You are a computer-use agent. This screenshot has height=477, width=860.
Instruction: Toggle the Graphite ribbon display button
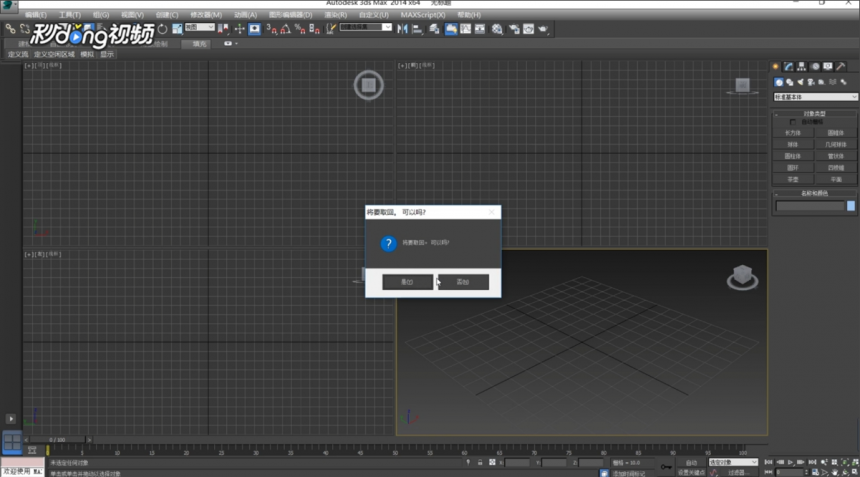pos(451,29)
